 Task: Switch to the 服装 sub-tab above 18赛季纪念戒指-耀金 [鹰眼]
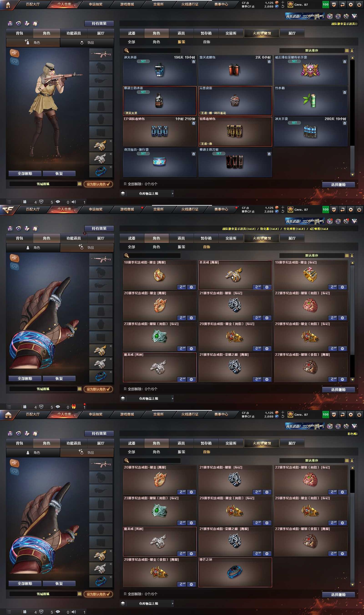[x=182, y=247]
